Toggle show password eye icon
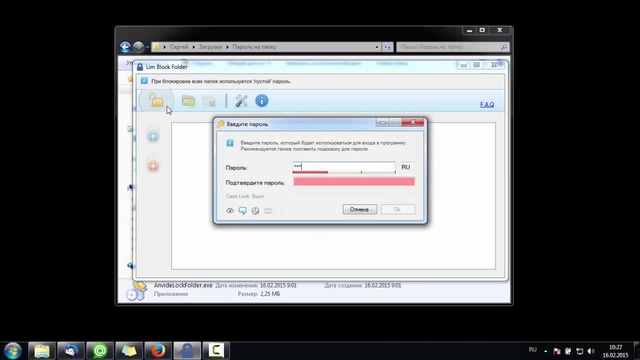Screen dimensions: 640x360 230,211
